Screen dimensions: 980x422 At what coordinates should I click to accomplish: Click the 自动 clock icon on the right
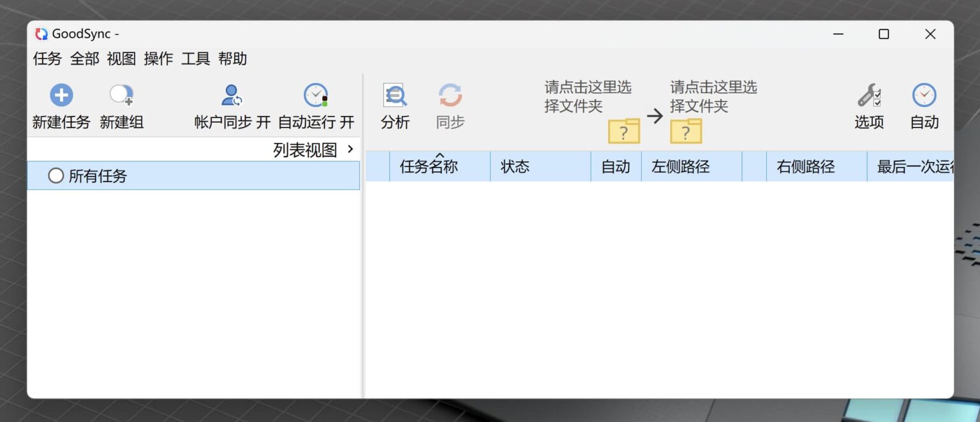[x=924, y=96]
